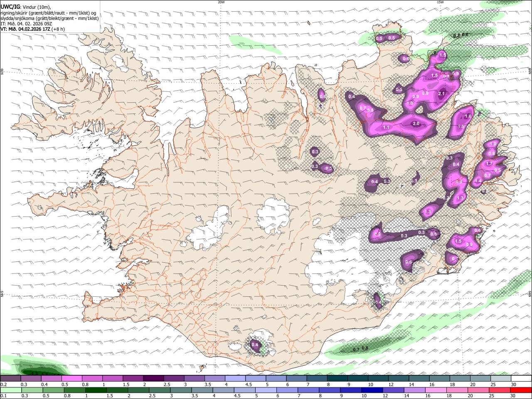532x399 pixels.
Task: Select the dark mauve 0.2–0.3 swatch, top scale
Action: (10, 378)
